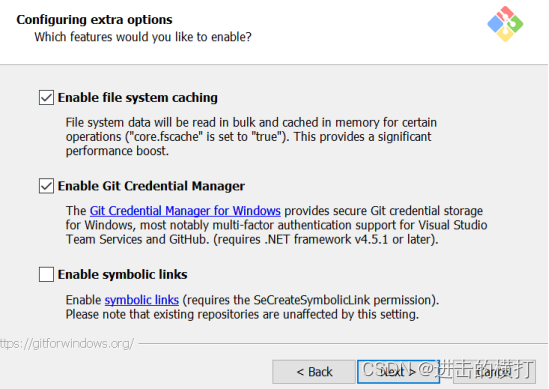Click the 'Configuring extra options' heading
The height and width of the screenshot is (389, 549).
click(x=95, y=20)
